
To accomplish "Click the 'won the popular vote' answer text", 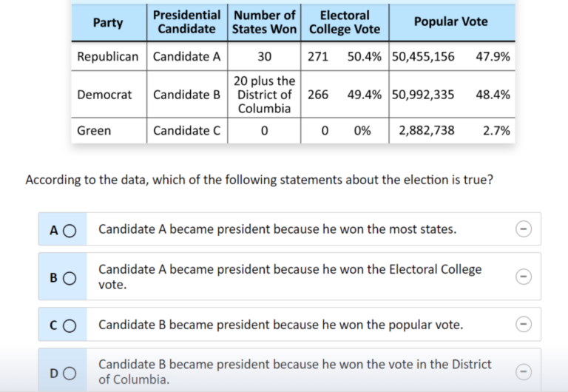I will [x=281, y=325].
